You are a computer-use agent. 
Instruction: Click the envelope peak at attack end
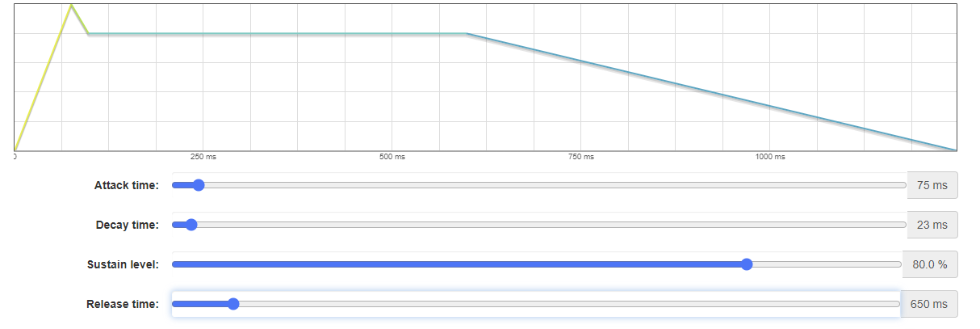coord(71,6)
